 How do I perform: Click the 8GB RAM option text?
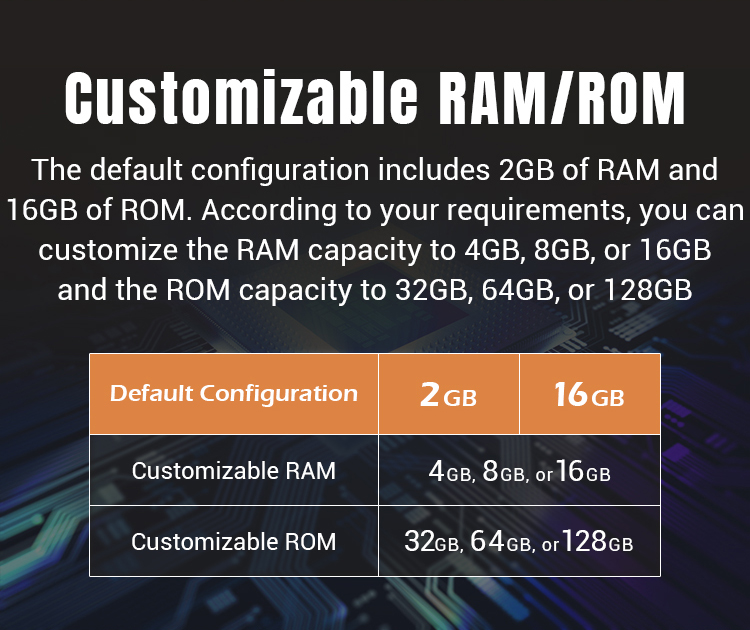coord(504,471)
